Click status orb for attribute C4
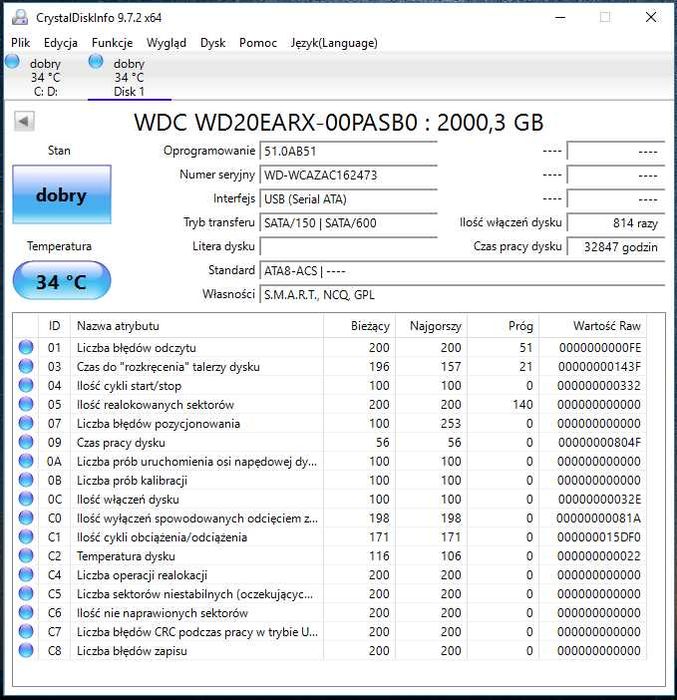Screen dimensions: 677x700 [x=26, y=575]
